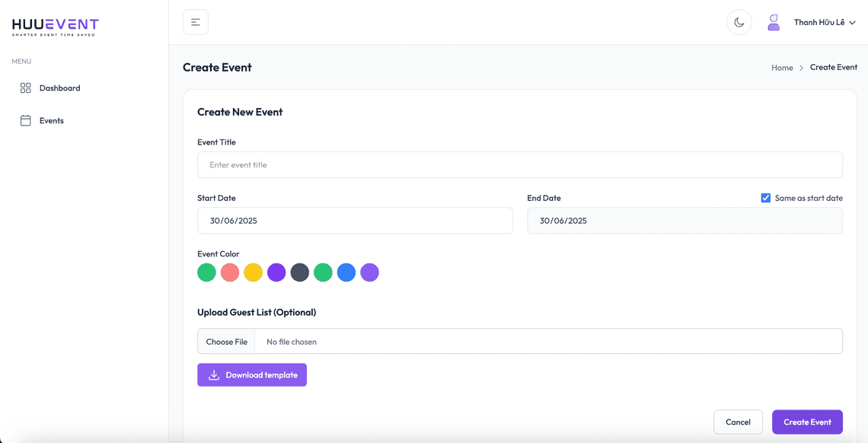The image size is (868, 443).
Task: Toggle the sidebar with the hamburger icon
Action: [x=196, y=22]
